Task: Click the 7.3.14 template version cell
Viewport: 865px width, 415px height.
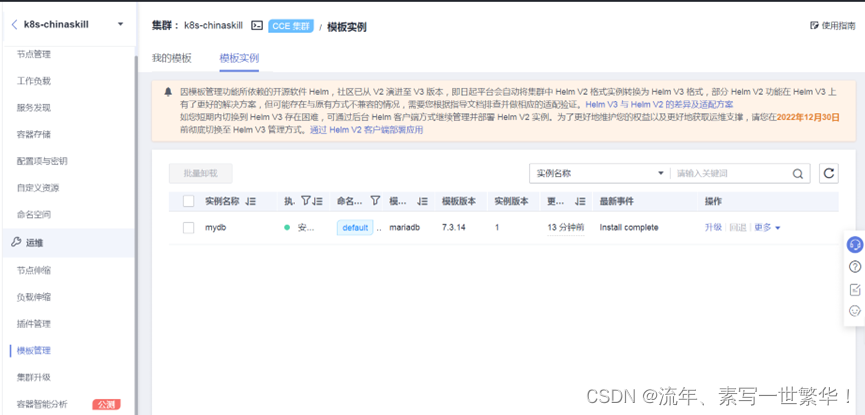Action: [453, 227]
